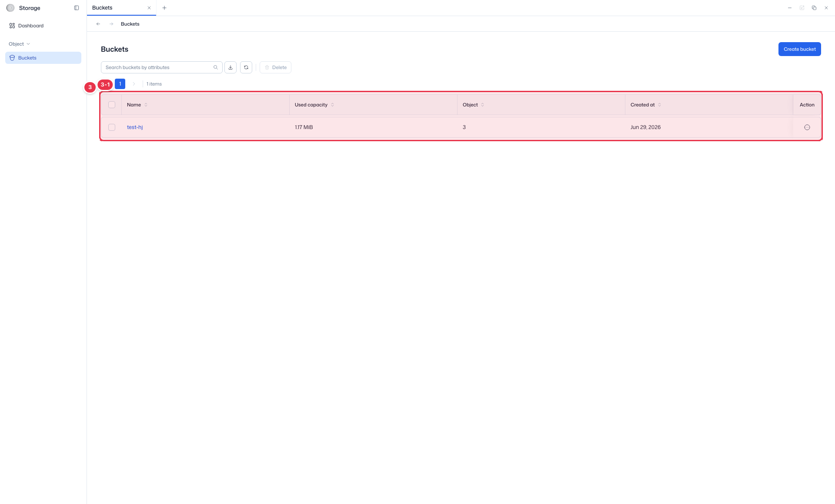835x504 pixels.
Task: Click the Storage logo icon
Action: [10, 8]
